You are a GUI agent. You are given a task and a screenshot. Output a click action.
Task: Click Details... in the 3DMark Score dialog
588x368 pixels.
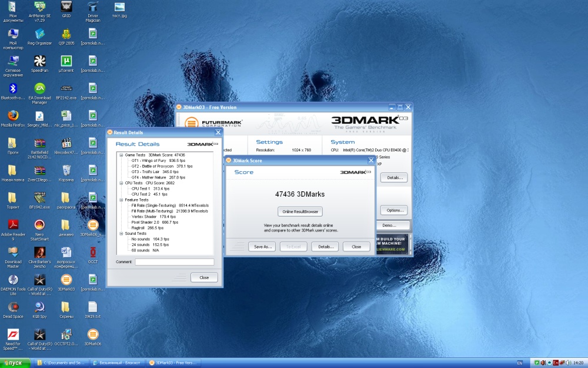[x=325, y=247]
